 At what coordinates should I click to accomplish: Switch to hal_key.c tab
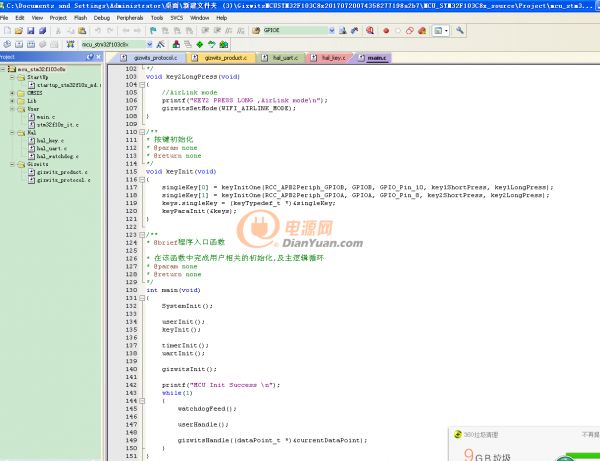[x=330, y=58]
